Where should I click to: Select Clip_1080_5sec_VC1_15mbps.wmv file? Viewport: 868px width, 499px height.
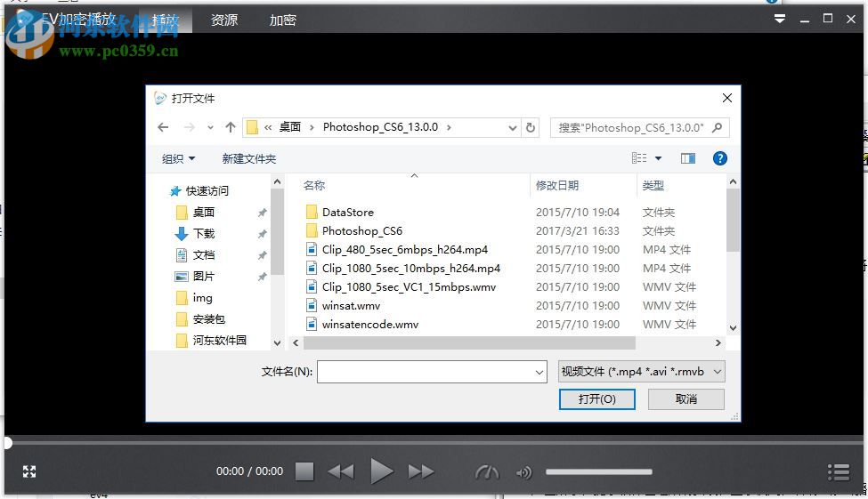[409, 287]
